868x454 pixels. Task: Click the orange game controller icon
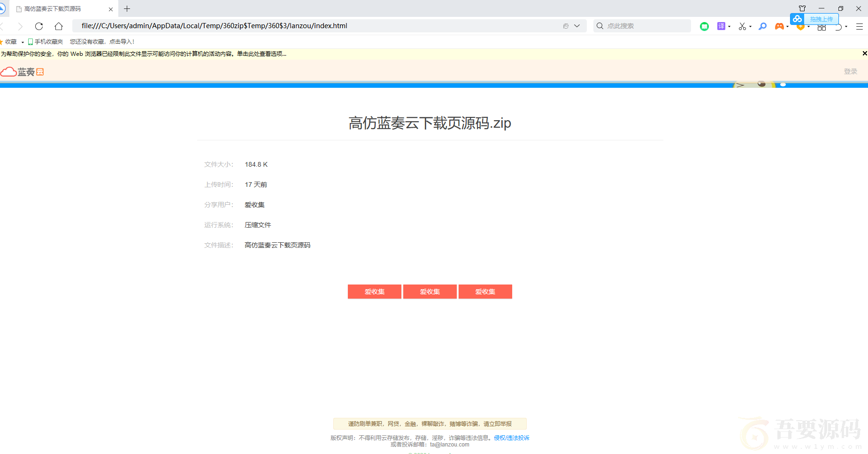click(x=779, y=26)
